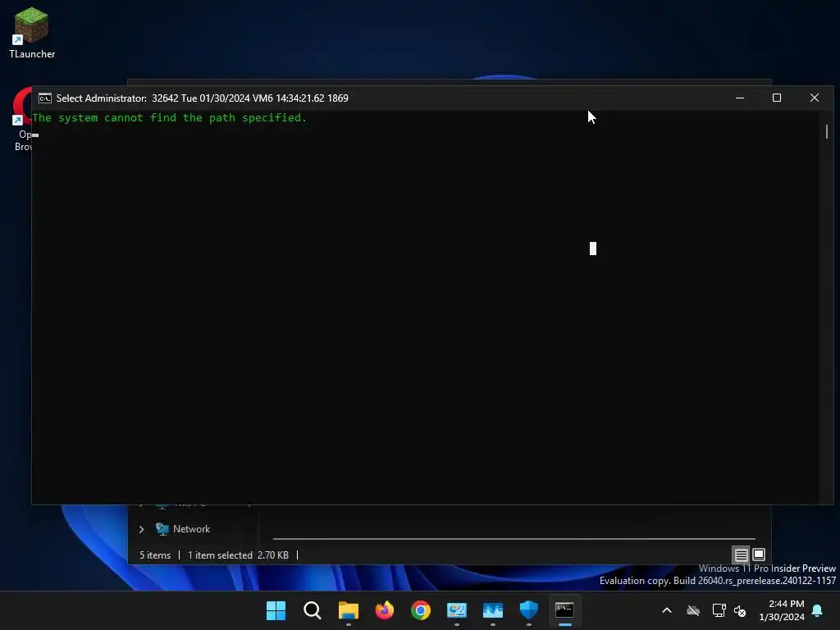Click the "5 items" status bar text

coord(155,555)
